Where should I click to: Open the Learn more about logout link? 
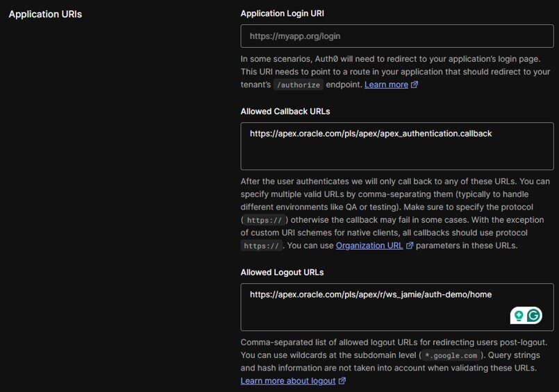(x=287, y=381)
